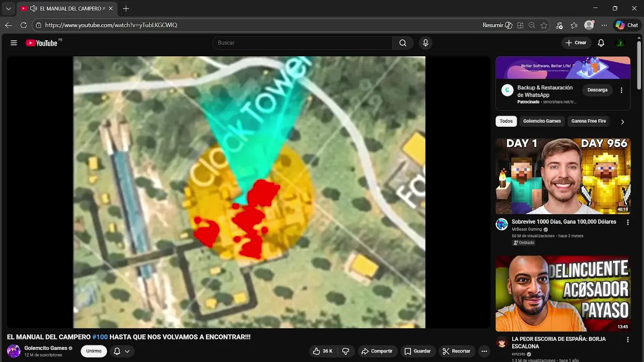The height and width of the screenshot is (362, 644).
Task: Click the zoom out magnifier in address bar
Action: click(532, 25)
